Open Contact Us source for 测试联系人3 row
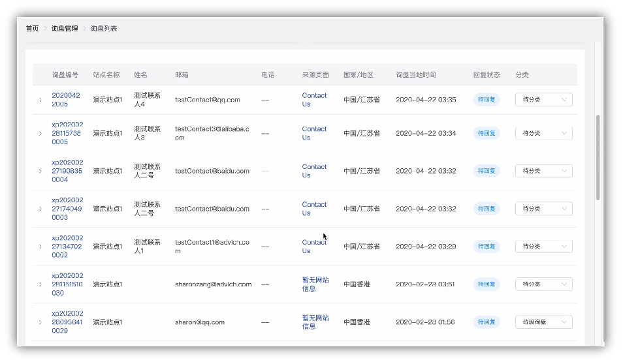This screenshot has height=364, width=623. click(x=314, y=133)
